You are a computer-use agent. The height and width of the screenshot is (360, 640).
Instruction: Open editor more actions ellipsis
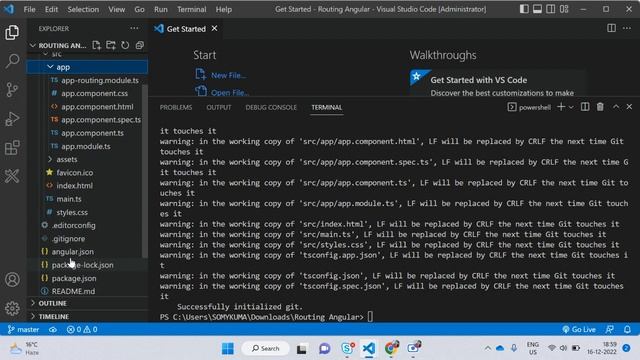pos(627,28)
